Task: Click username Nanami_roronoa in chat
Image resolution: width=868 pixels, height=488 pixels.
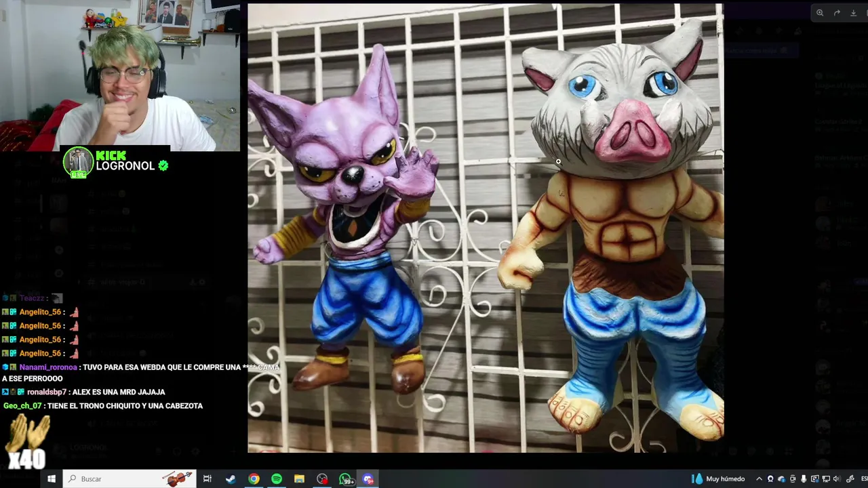Action: 48,367
